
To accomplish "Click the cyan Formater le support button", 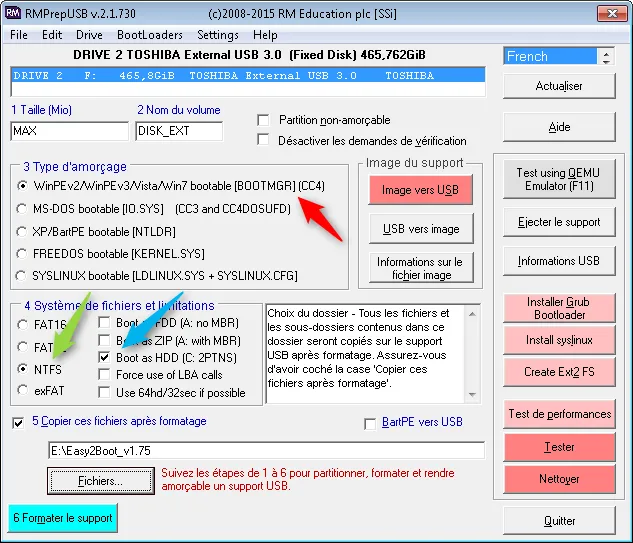I will pos(63,518).
